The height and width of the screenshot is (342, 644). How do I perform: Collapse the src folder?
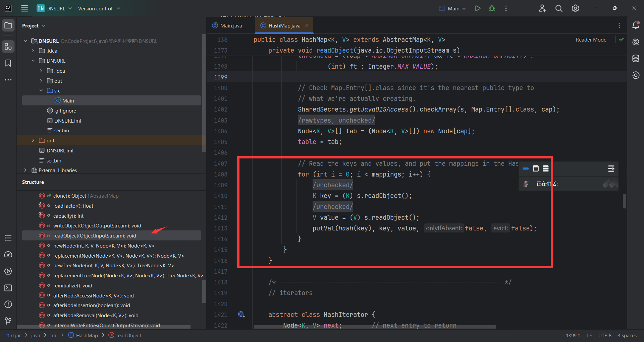pyautogui.click(x=41, y=90)
